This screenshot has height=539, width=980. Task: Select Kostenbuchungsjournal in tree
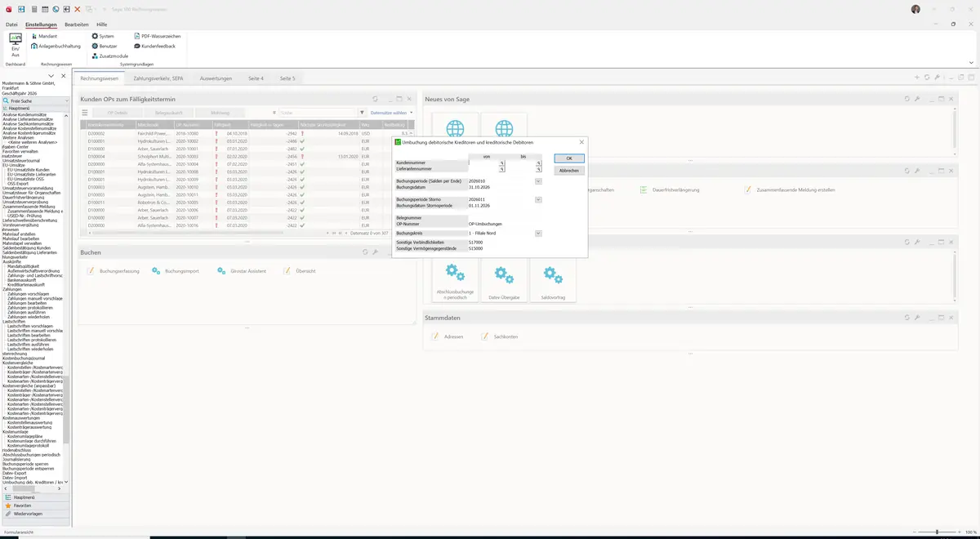23,358
